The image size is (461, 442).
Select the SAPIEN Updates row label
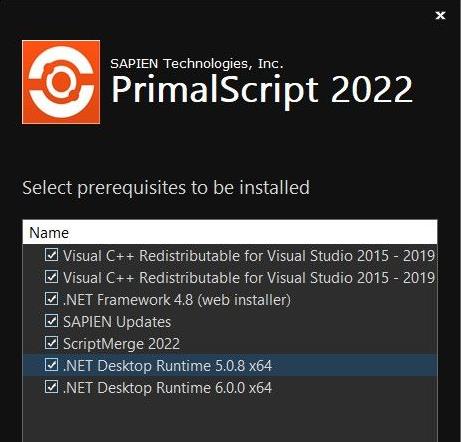(x=117, y=322)
